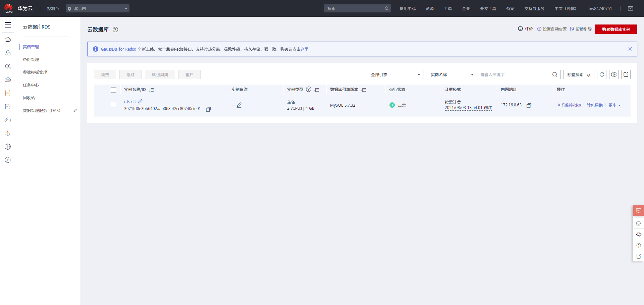Image resolution: width=644 pixels, height=305 pixels.
Task: Sort by 实例类型 column
Action: coord(317,90)
